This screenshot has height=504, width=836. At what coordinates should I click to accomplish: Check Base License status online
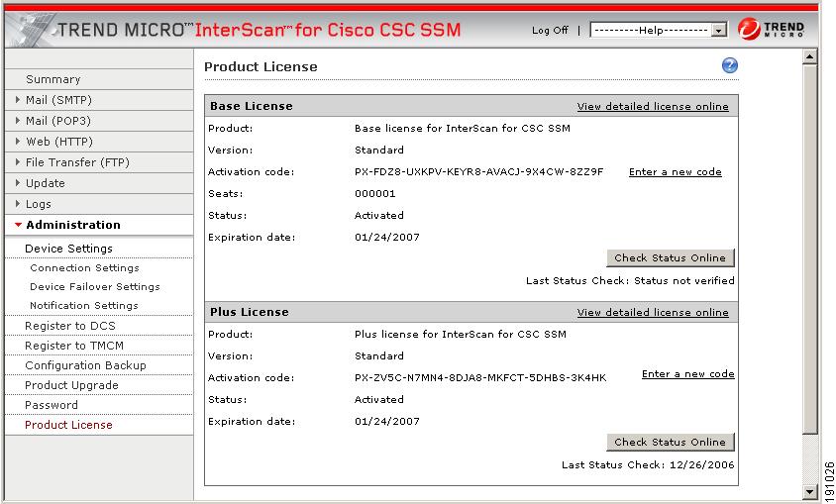671,257
